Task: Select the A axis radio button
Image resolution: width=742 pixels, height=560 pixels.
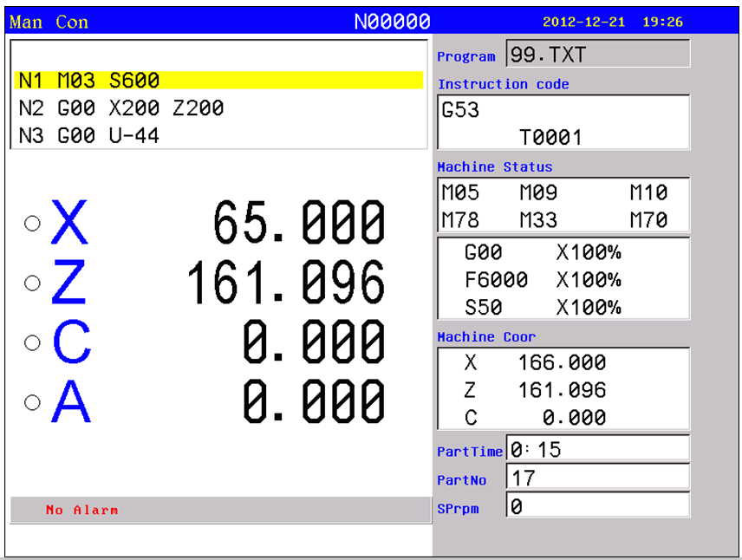Action: (x=32, y=402)
